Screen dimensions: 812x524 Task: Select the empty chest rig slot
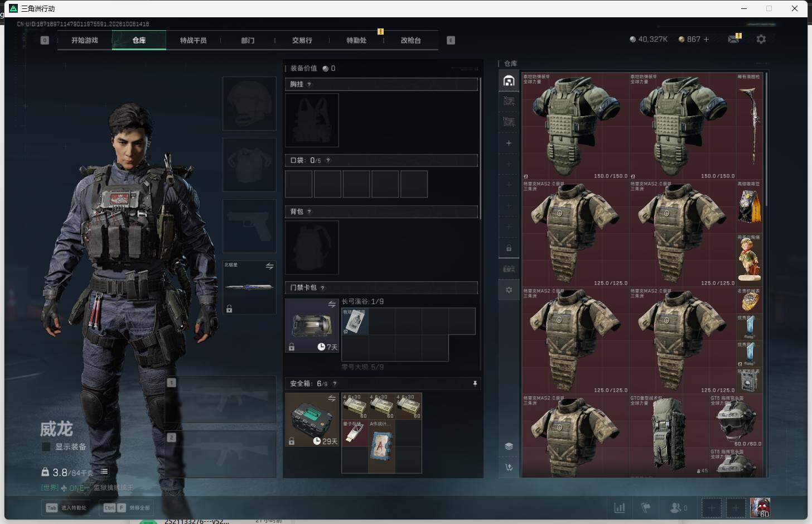(312, 120)
